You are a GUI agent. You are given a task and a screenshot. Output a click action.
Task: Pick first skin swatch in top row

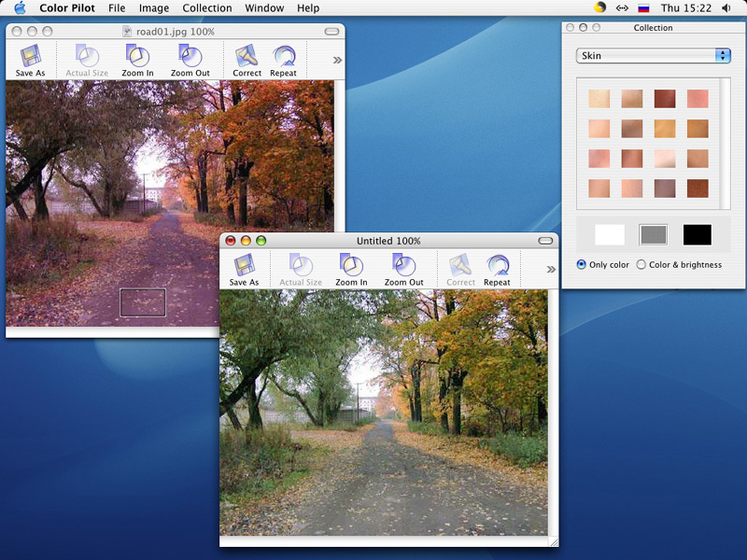pyautogui.click(x=599, y=99)
